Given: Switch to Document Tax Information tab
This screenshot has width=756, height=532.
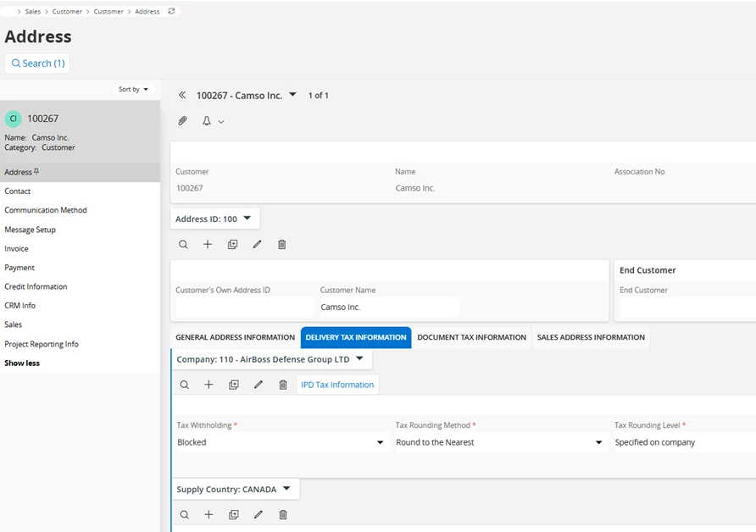Looking at the screenshot, I should (471, 337).
